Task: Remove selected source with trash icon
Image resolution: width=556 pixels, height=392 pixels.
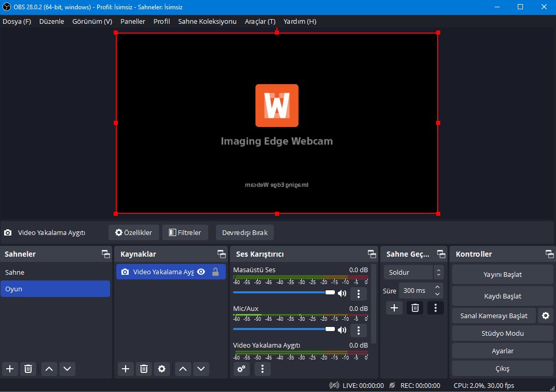Action: [x=144, y=369]
